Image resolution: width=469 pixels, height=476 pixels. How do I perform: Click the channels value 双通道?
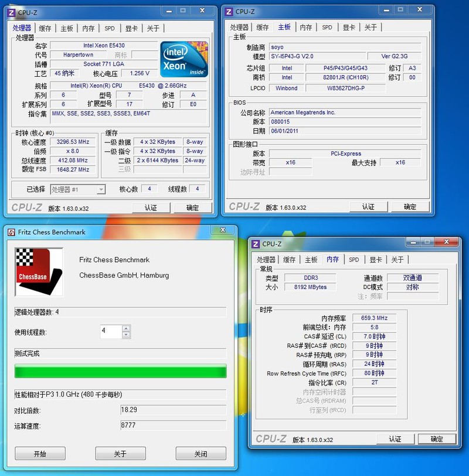[413, 278]
